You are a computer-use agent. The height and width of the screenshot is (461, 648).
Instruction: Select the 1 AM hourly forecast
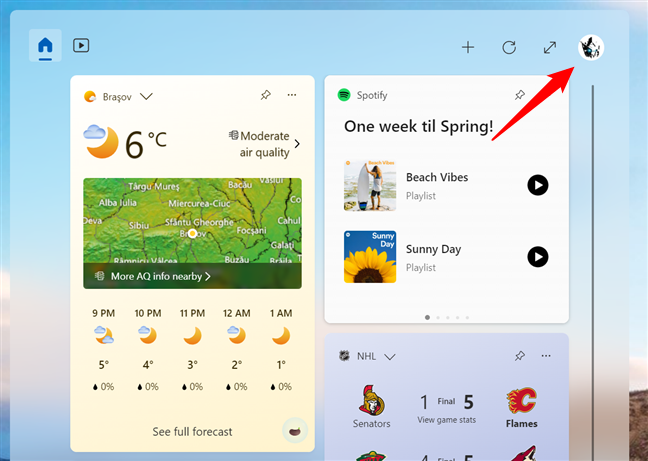(281, 350)
